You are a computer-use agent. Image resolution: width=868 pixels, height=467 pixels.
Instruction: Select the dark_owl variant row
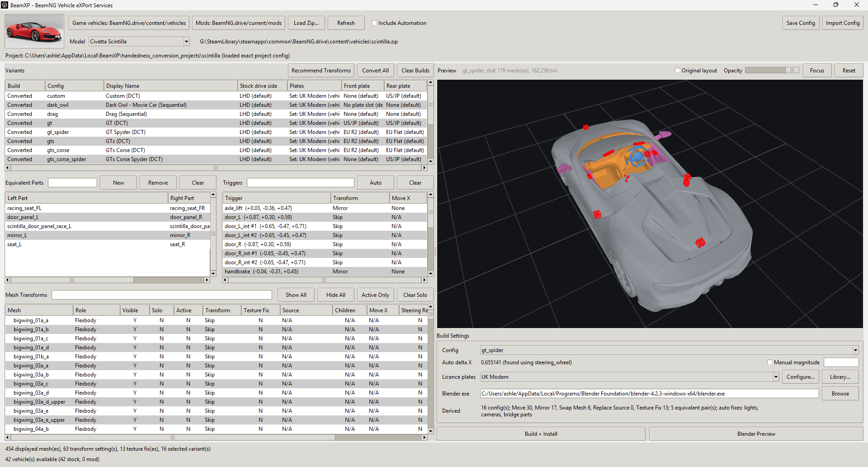216,105
